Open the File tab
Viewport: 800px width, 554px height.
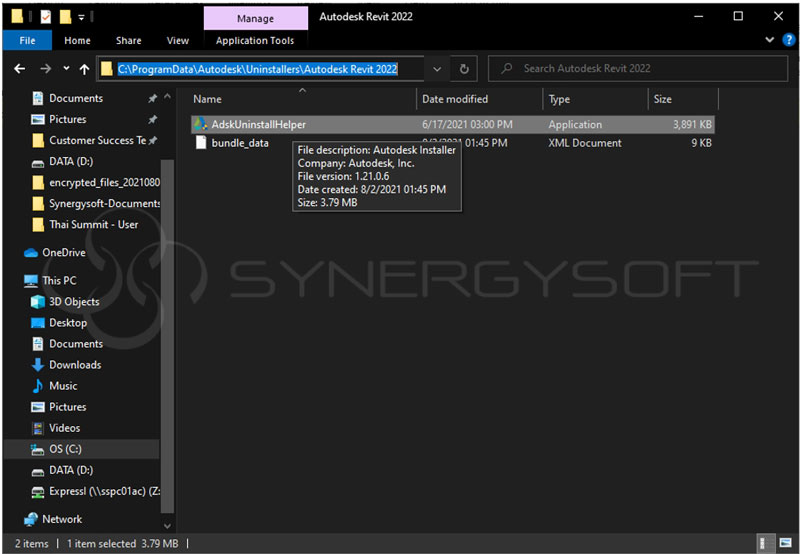[27, 40]
